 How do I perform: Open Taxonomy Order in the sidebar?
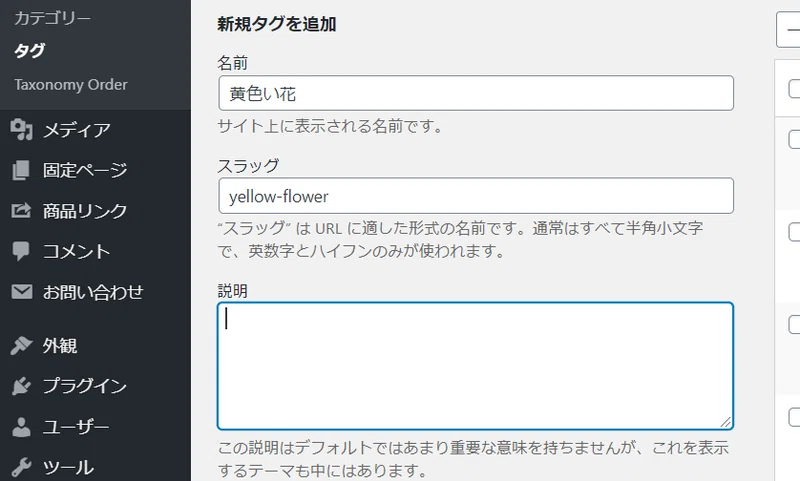pyautogui.click(x=70, y=85)
